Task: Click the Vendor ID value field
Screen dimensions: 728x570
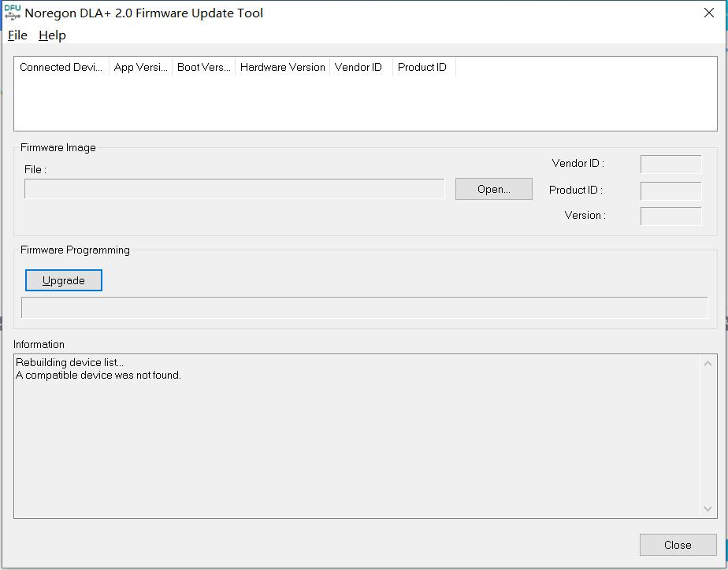Action: tap(671, 165)
